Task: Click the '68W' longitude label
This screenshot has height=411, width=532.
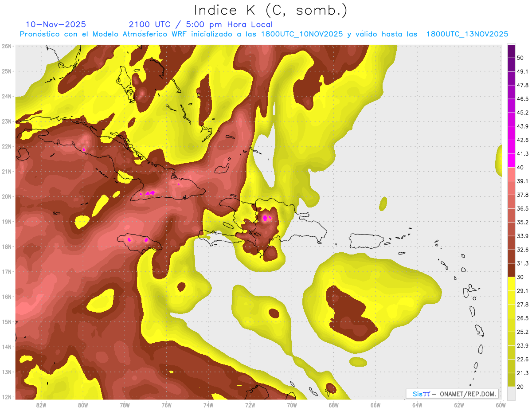Action: 333,405
